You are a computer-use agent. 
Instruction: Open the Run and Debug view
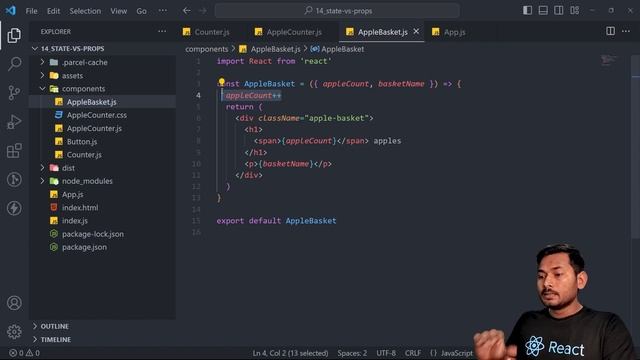14,122
